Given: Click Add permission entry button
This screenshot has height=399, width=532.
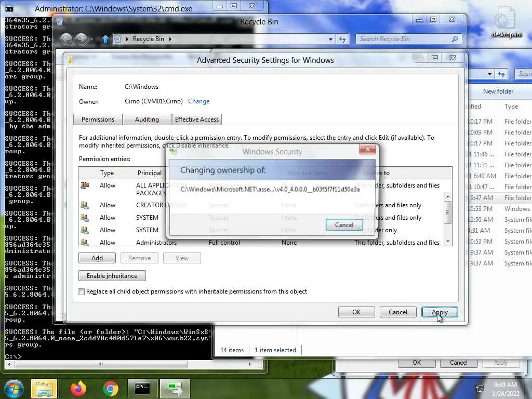Looking at the screenshot, I should [x=97, y=258].
